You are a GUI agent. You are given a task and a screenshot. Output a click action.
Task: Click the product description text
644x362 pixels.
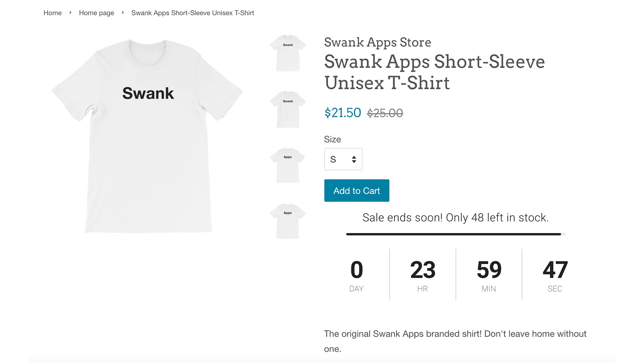[x=455, y=333]
